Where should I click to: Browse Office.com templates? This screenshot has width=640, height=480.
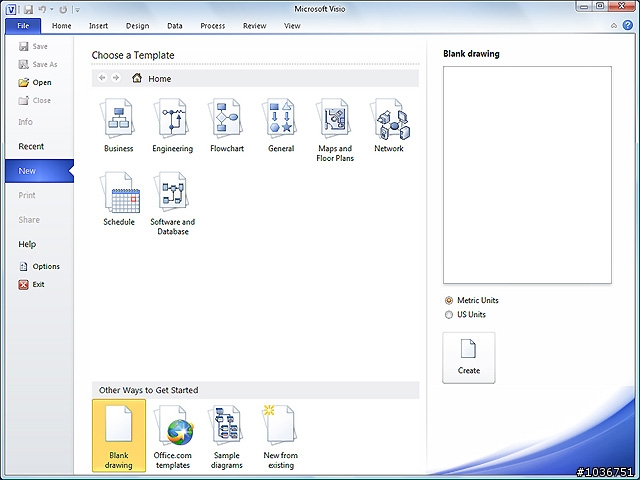point(172,436)
